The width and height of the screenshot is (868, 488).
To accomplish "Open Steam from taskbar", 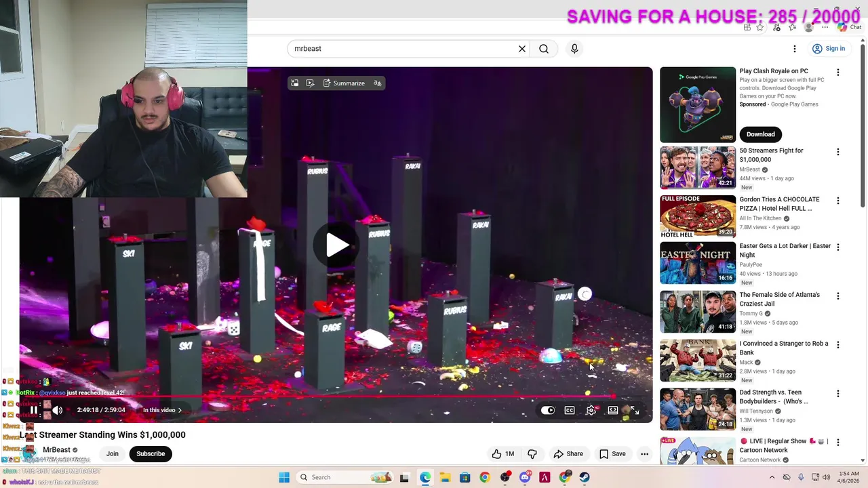I will pyautogui.click(x=585, y=477).
